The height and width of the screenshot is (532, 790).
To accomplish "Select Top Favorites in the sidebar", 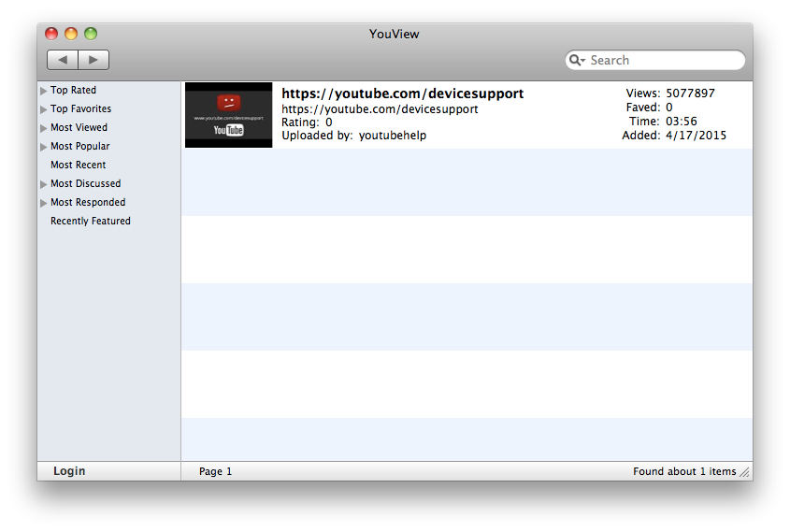I will (80, 108).
